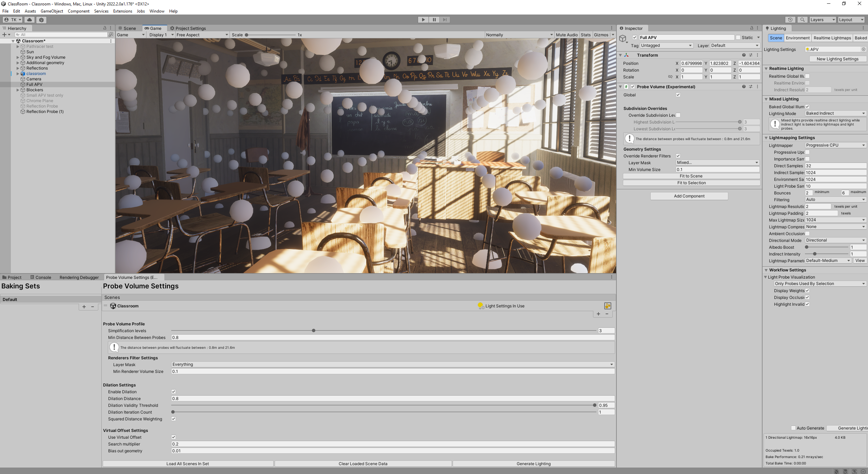The image size is (868, 474).
Task: Expand the Blockers hierarchy item
Action: 18,90
